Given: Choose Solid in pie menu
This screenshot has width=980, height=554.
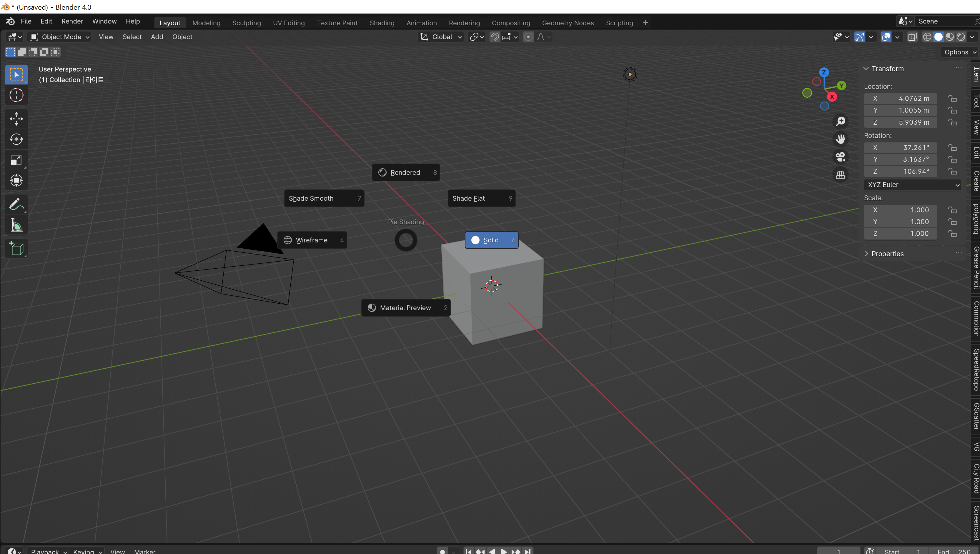Looking at the screenshot, I should (492, 240).
